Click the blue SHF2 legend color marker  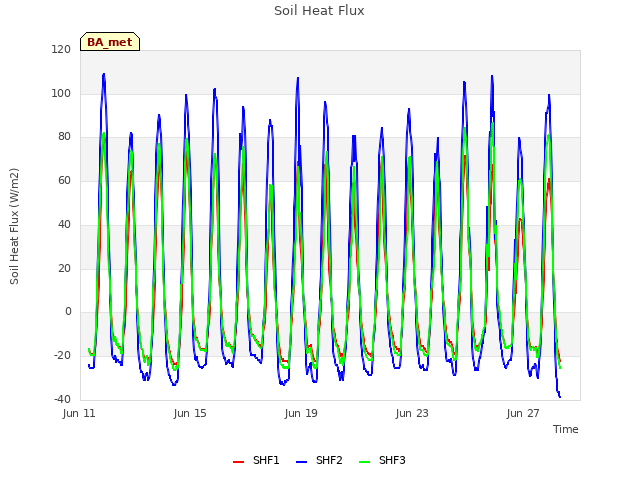click(301, 462)
